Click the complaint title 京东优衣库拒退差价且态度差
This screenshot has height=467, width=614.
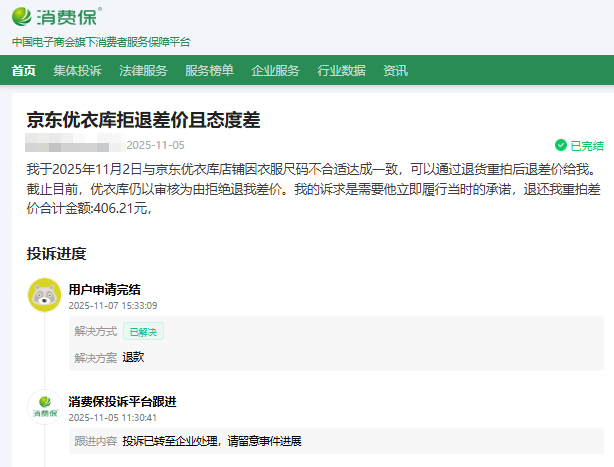pos(143,120)
